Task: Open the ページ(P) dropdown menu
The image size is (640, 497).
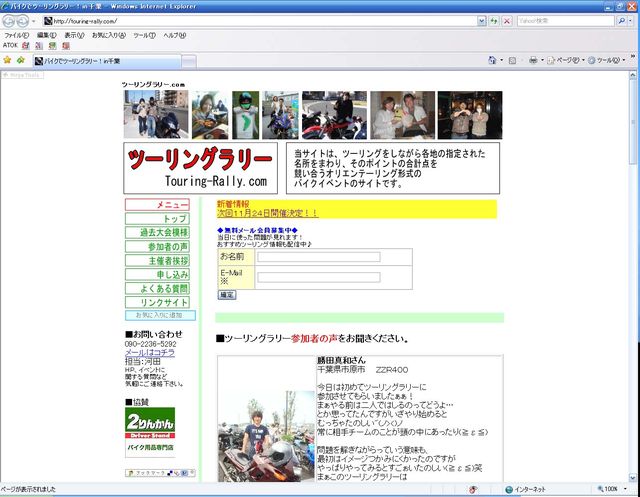Action: coord(566,60)
